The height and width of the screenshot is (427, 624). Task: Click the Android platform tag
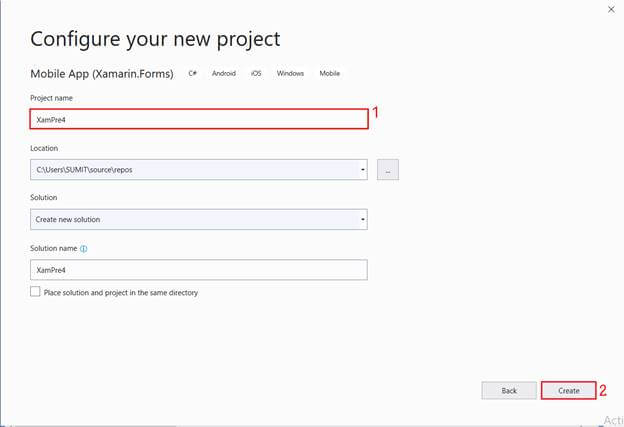tap(224, 73)
